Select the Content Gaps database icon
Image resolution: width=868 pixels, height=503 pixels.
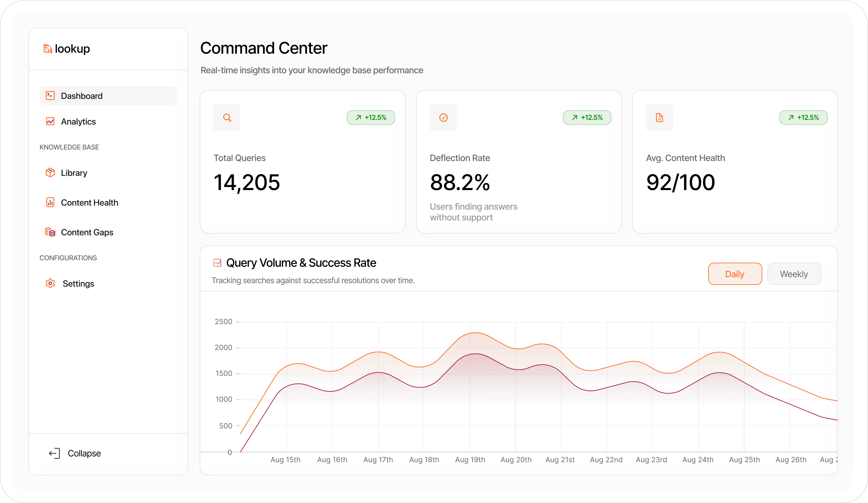(x=50, y=232)
